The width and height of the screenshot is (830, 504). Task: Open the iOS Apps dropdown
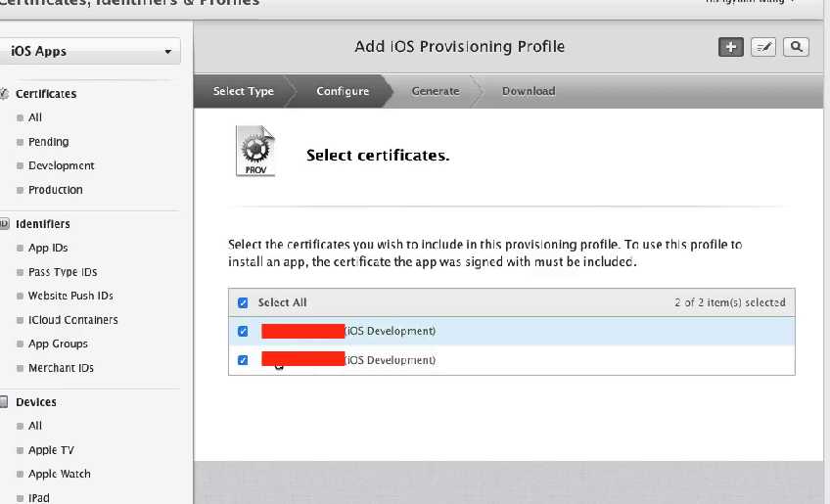pos(91,51)
